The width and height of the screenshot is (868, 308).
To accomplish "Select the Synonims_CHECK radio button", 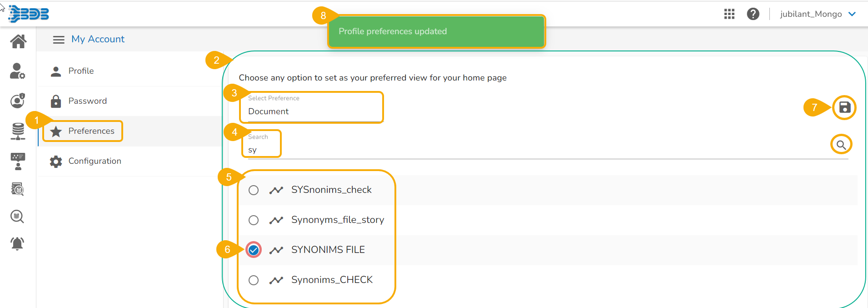I will point(254,280).
